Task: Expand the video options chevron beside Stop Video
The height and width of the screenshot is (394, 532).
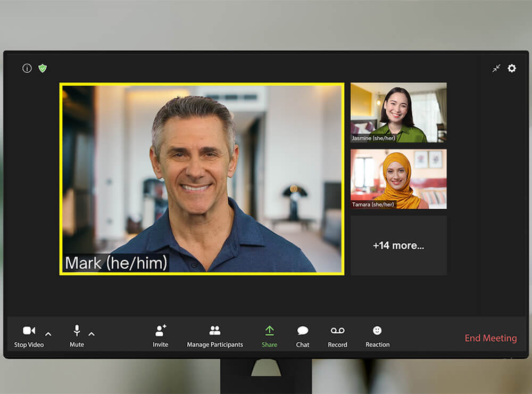Action: 48,334
